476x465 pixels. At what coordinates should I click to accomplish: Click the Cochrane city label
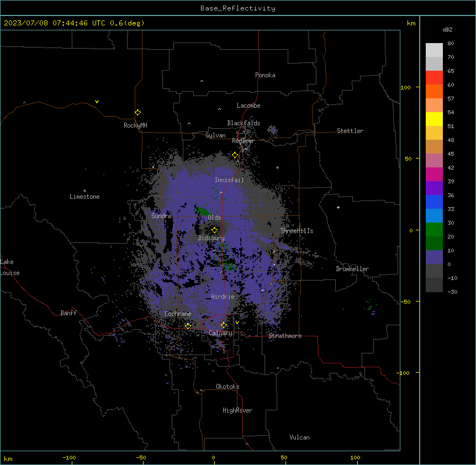pos(178,314)
